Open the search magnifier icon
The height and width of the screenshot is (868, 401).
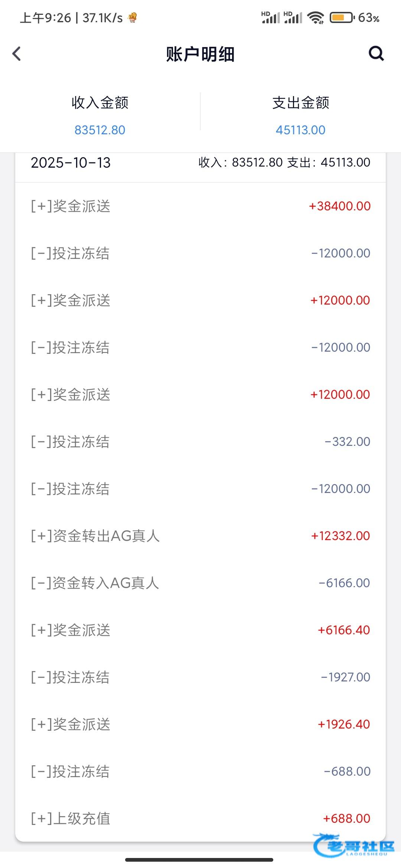(x=376, y=54)
